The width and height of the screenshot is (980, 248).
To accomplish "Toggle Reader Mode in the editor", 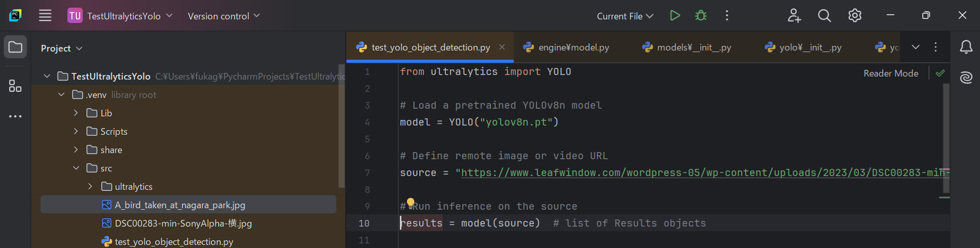I will pyautogui.click(x=891, y=73).
